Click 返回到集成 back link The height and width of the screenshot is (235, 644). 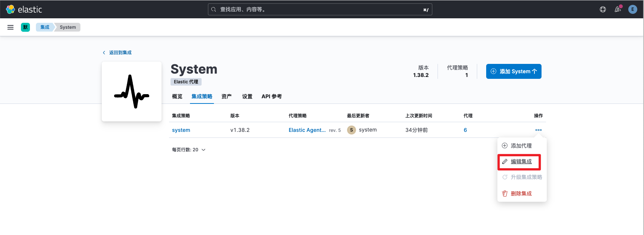(x=117, y=53)
